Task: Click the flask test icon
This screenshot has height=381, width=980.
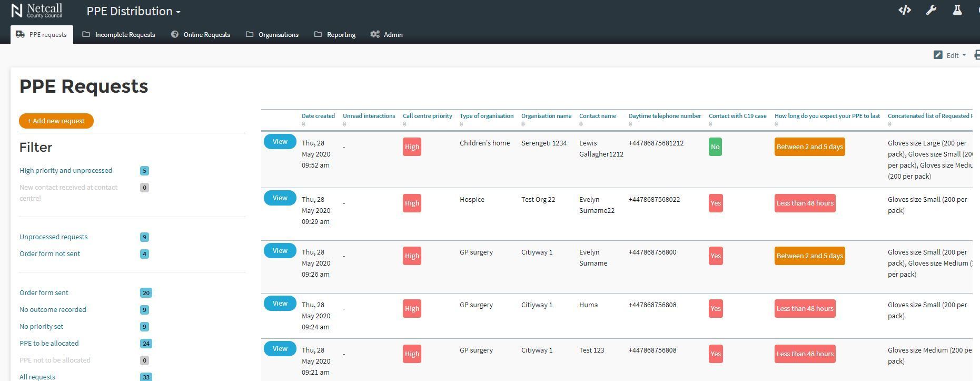Action: [957, 11]
